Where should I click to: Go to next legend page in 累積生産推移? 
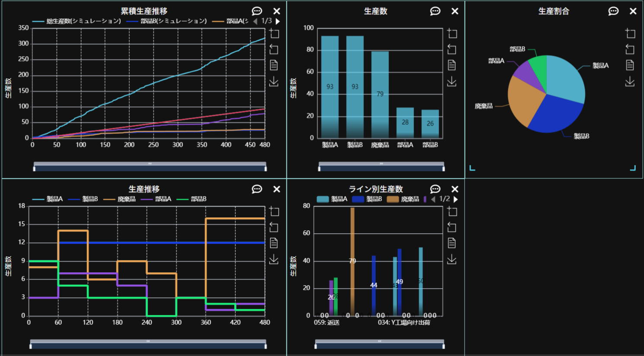(x=278, y=21)
